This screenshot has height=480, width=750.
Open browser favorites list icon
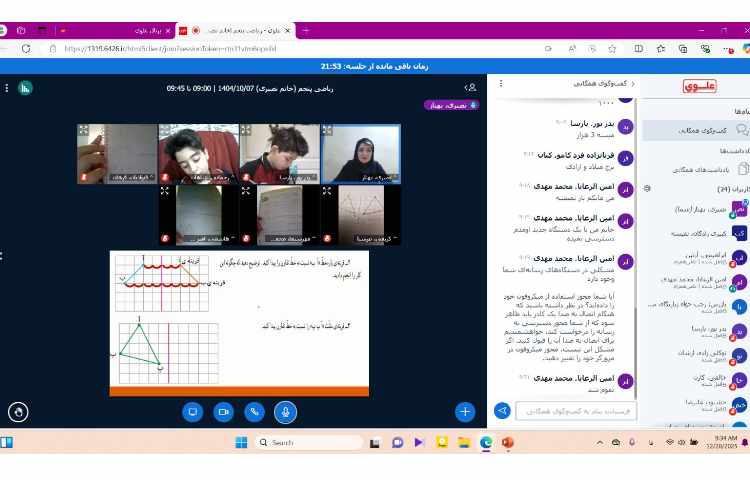pyautogui.click(x=661, y=49)
